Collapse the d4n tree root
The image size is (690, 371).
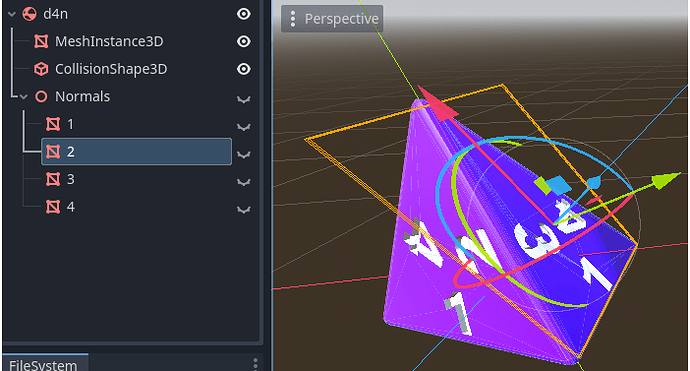coord(12,14)
